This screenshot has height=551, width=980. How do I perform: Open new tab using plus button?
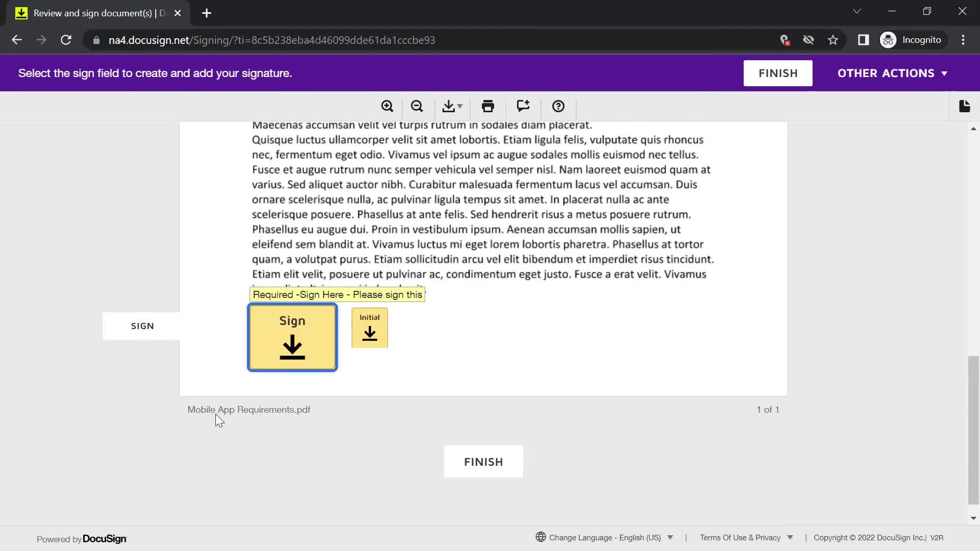click(x=207, y=13)
